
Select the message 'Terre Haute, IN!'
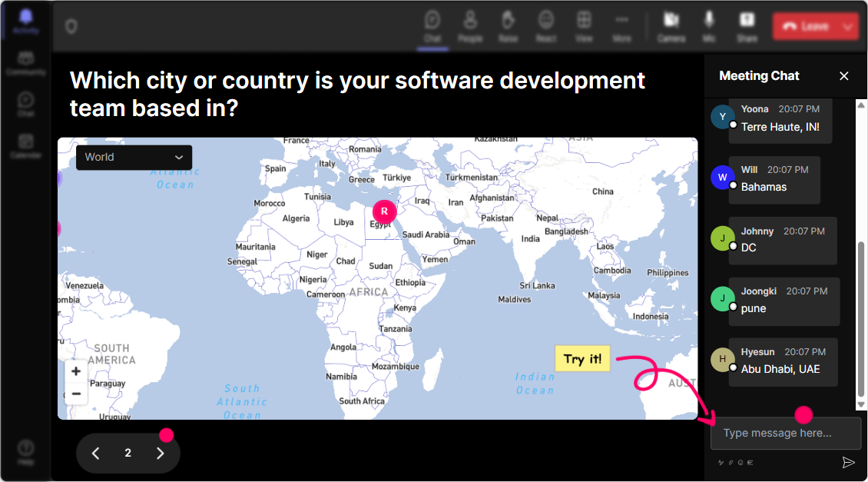click(780, 127)
